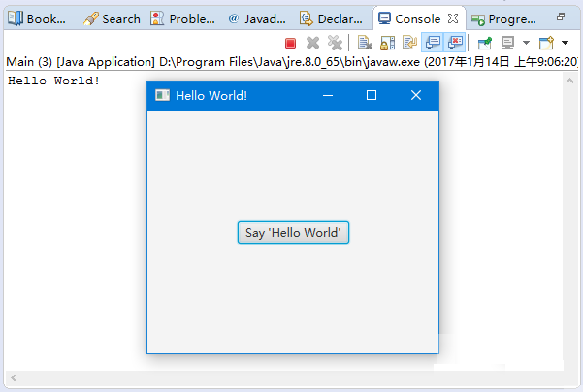Viewport: 583px width, 392px height.
Task: Close the Console tab via its X
Action: click(453, 18)
